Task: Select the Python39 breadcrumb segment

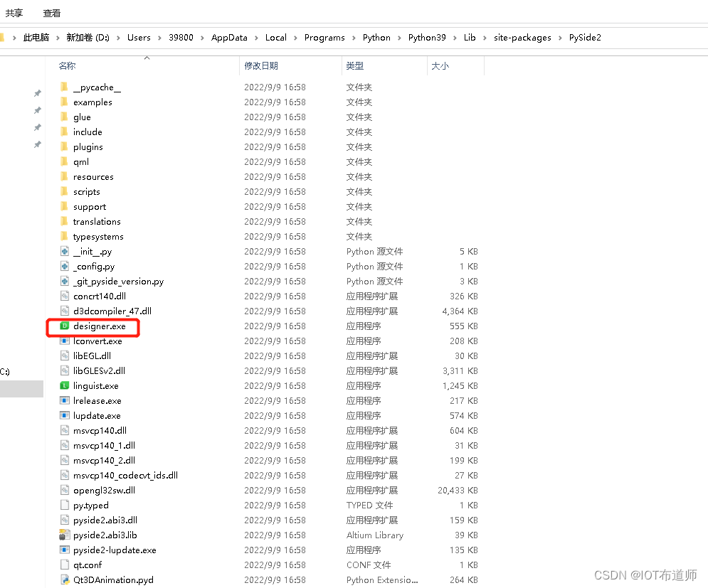Action: point(427,38)
